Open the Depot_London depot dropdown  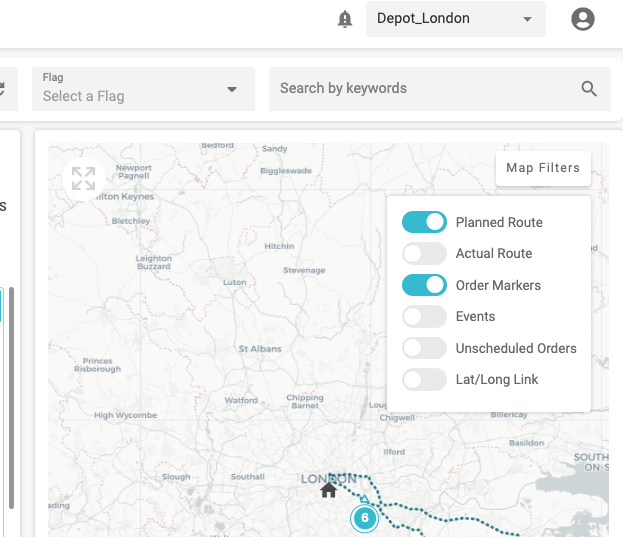pos(455,19)
